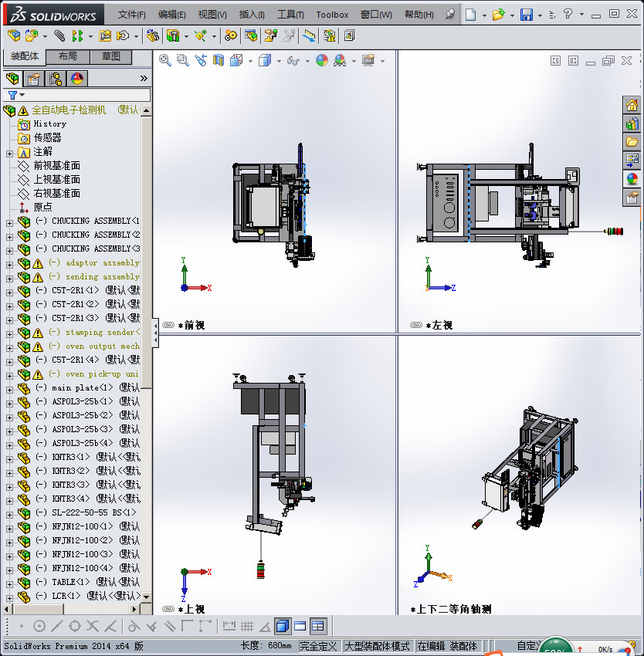644x656 pixels.
Task: Click the Assembly Features icon
Action: tap(173, 36)
